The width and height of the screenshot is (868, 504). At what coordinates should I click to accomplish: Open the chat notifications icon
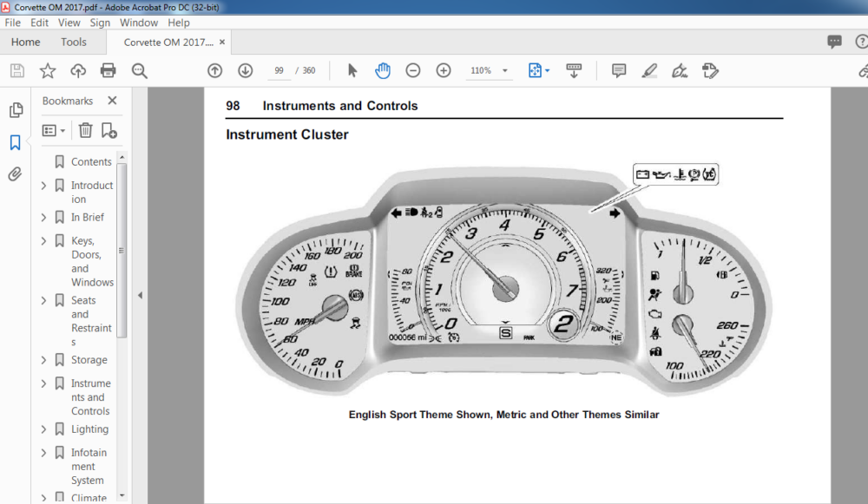click(834, 42)
